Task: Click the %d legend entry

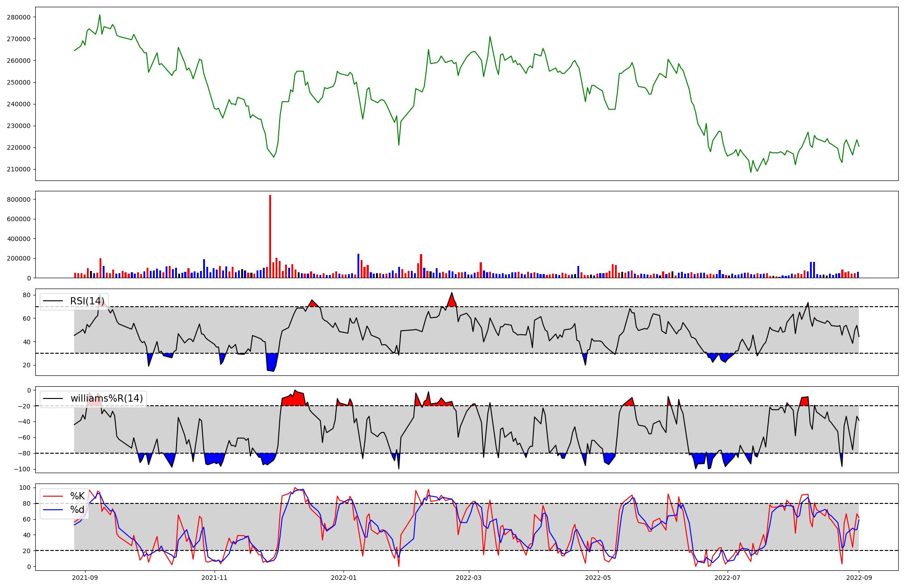Action: [77, 510]
